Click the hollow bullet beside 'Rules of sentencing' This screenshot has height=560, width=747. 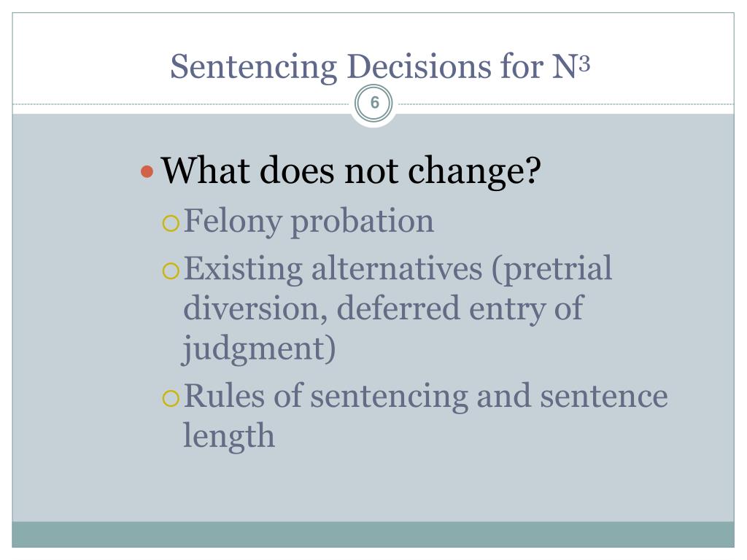(171, 397)
